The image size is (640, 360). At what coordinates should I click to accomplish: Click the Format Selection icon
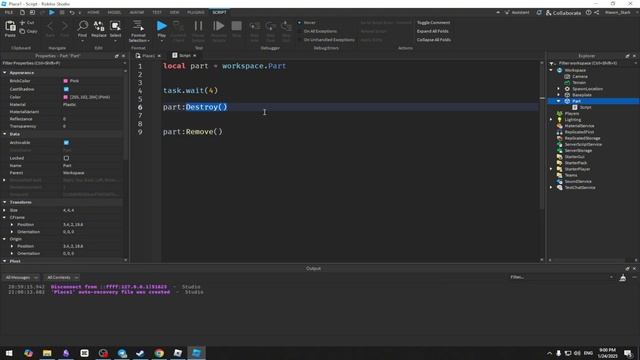click(138, 26)
